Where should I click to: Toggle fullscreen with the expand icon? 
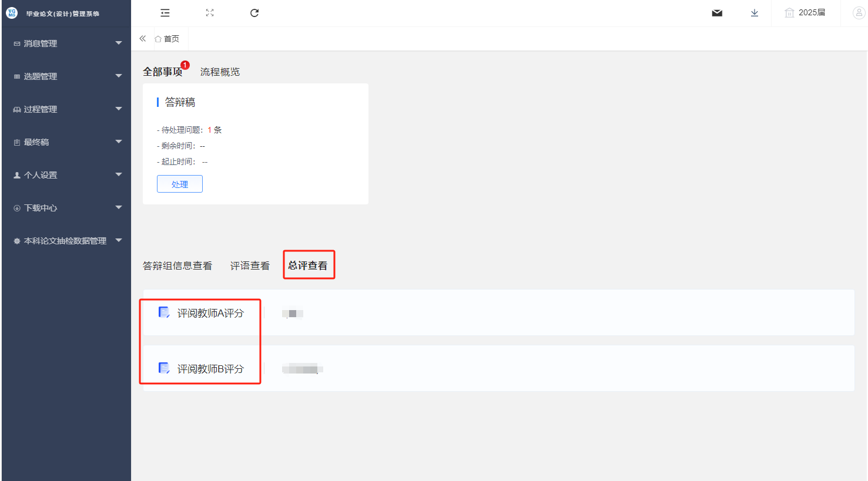tap(210, 13)
